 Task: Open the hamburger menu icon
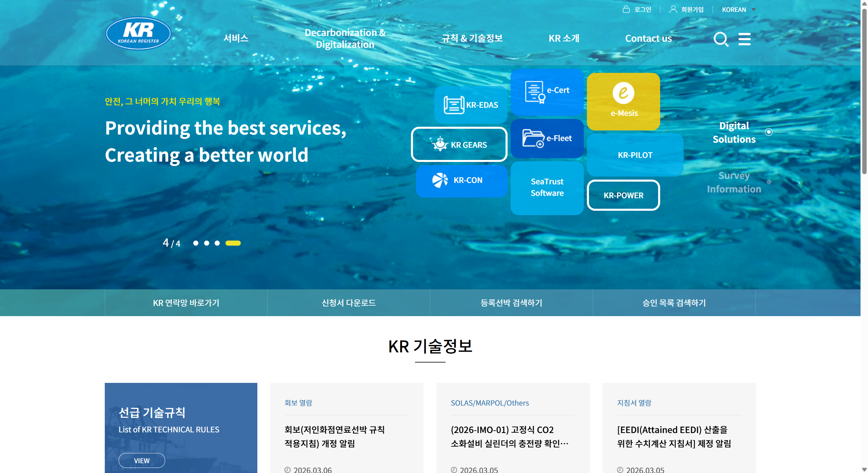coord(744,39)
